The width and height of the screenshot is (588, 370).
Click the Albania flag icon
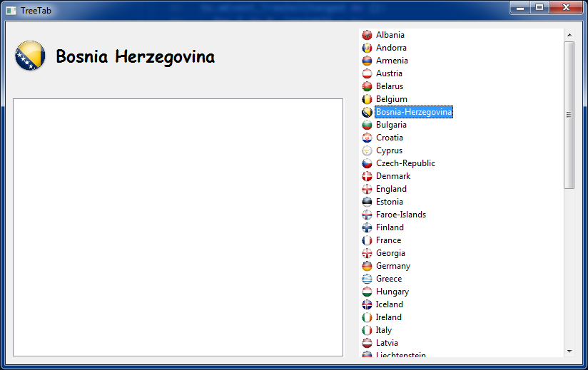pyautogui.click(x=367, y=35)
